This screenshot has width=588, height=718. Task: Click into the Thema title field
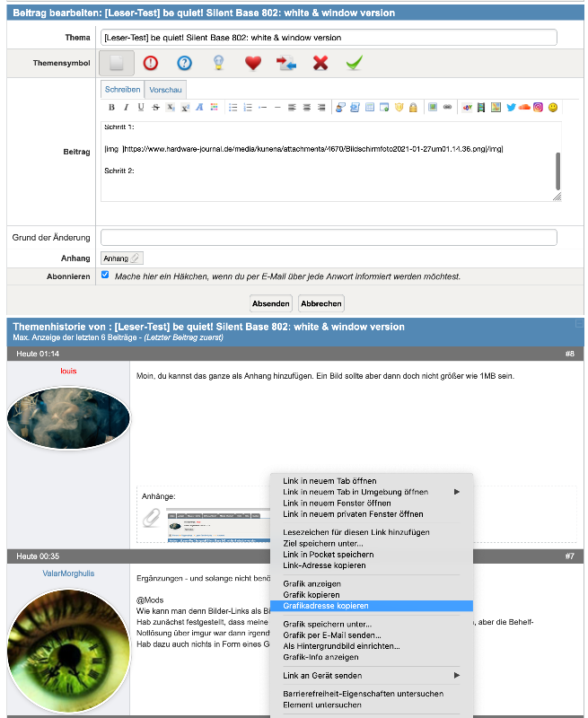[x=329, y=38]
